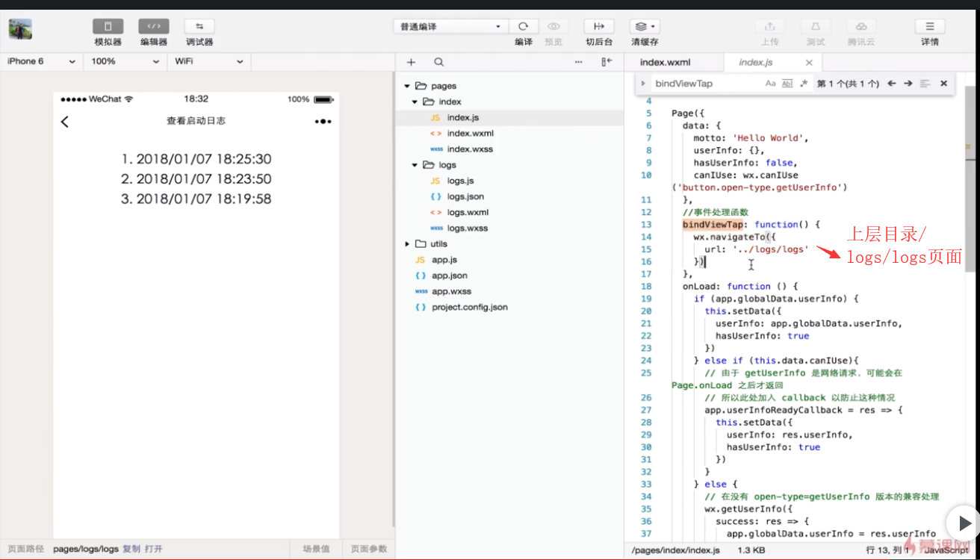Toggle whole word match in find bar
The height and width of the screenshot is (560, 980).
(x=787, y=84)
